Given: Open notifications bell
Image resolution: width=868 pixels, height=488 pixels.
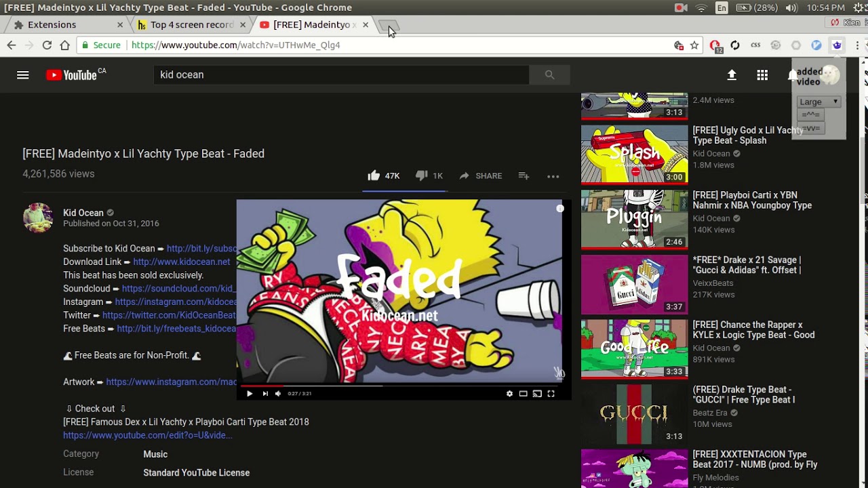Looking at the screenshot, I should click(x=792, y=75).
